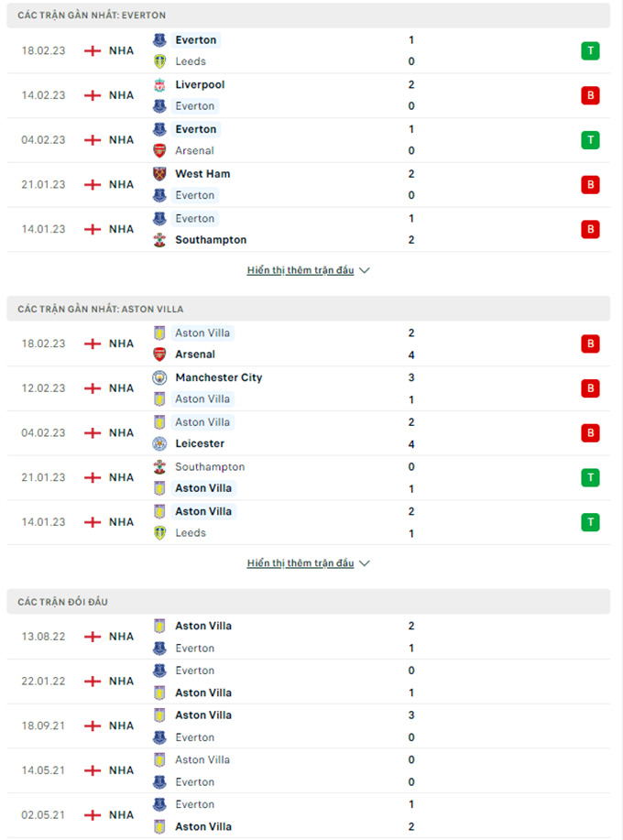This screenshot has width=623, height=840.
Task: Click the Leicester crest in the 04.02.23 match
Action: 159,444
